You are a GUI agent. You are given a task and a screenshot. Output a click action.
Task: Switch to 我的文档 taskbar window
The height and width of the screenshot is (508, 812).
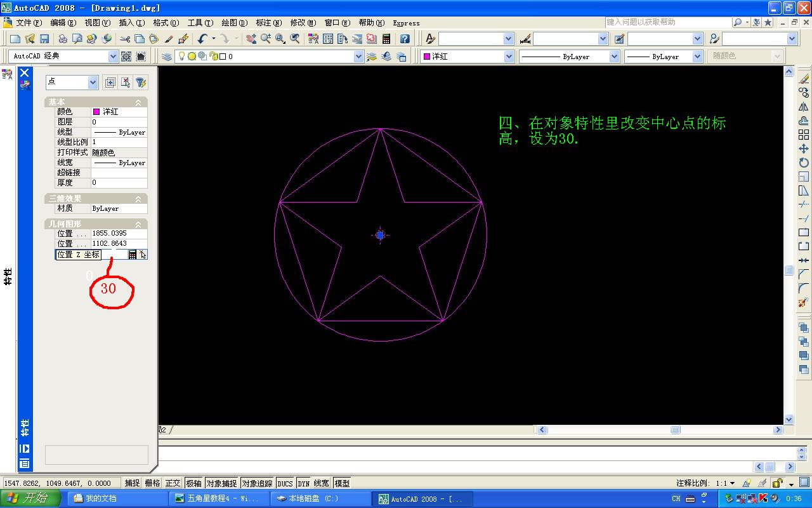click(x=118, y=498)
